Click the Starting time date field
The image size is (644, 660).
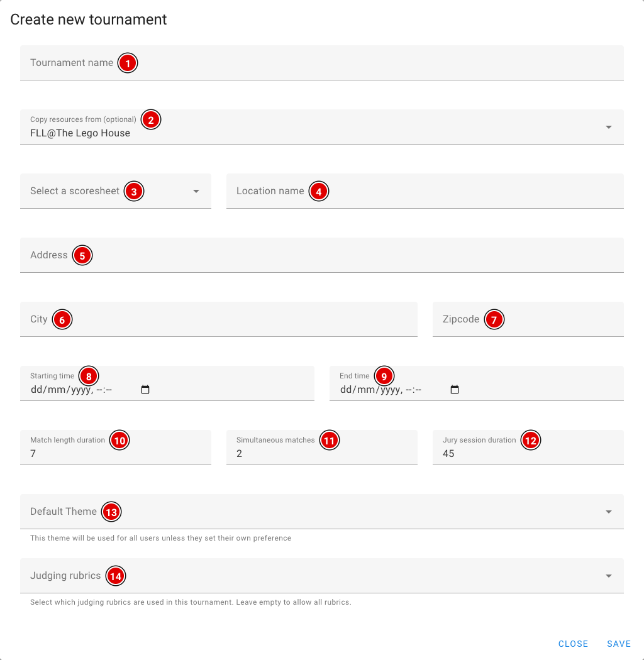(167, 383)
